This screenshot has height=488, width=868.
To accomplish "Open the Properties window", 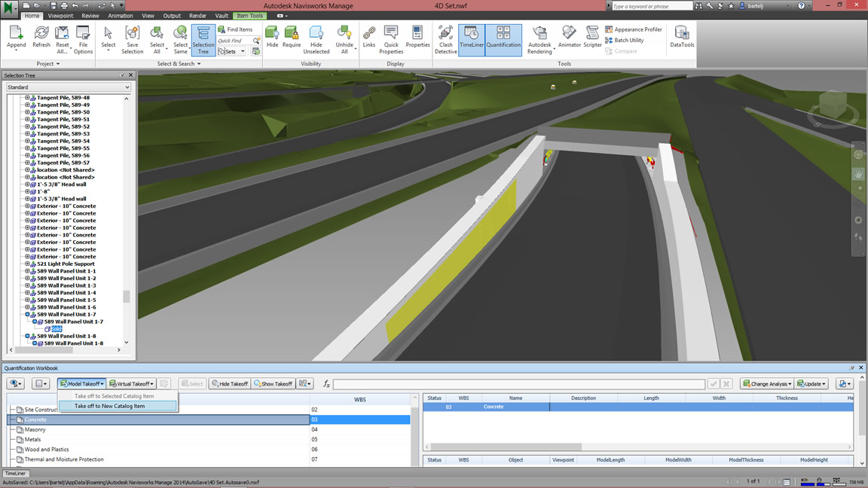I will 417,38.
